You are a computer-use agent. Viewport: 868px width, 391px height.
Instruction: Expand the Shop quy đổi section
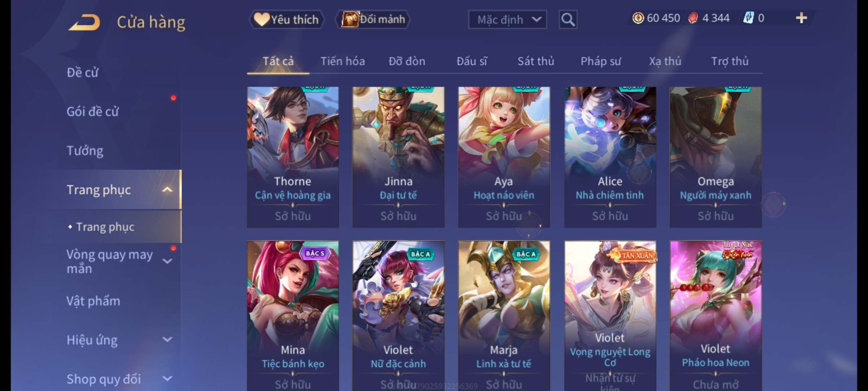pos(167,379)
